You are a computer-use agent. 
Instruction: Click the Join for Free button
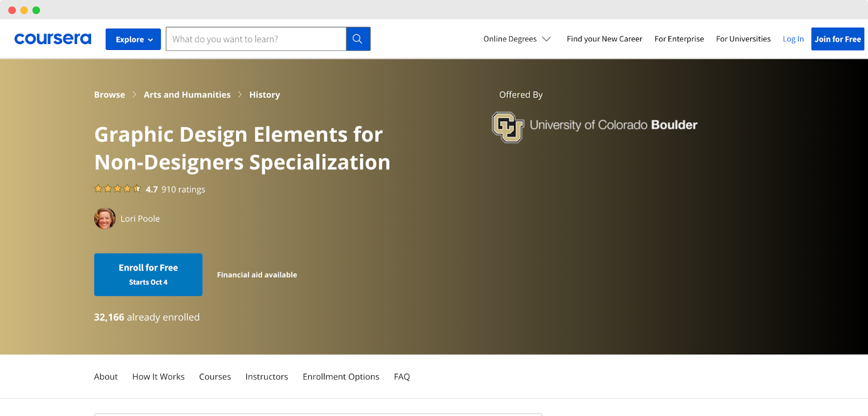click(x=837, y=39)
